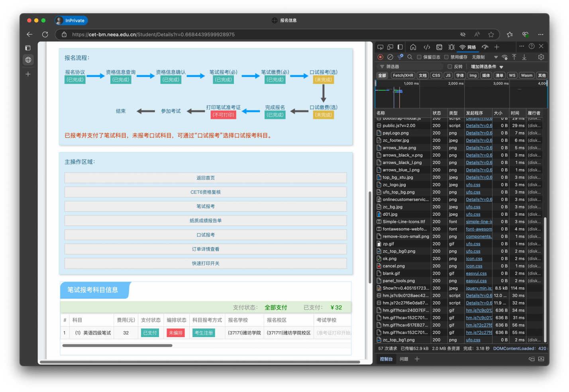569x392 pixels.
Task: Open the DevTools inspect element tool
Action: [381, 47]
